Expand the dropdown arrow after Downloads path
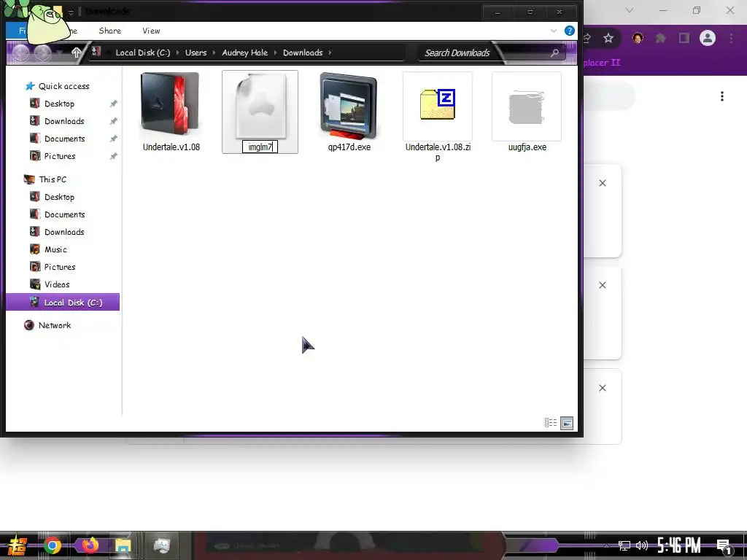The image size is (747, 560). click(330, 52)
